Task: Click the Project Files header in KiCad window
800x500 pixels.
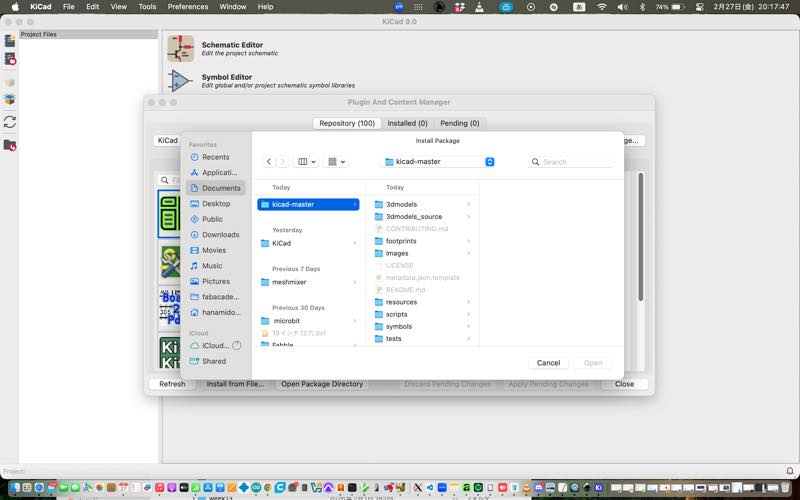Action: pos(88,34)
